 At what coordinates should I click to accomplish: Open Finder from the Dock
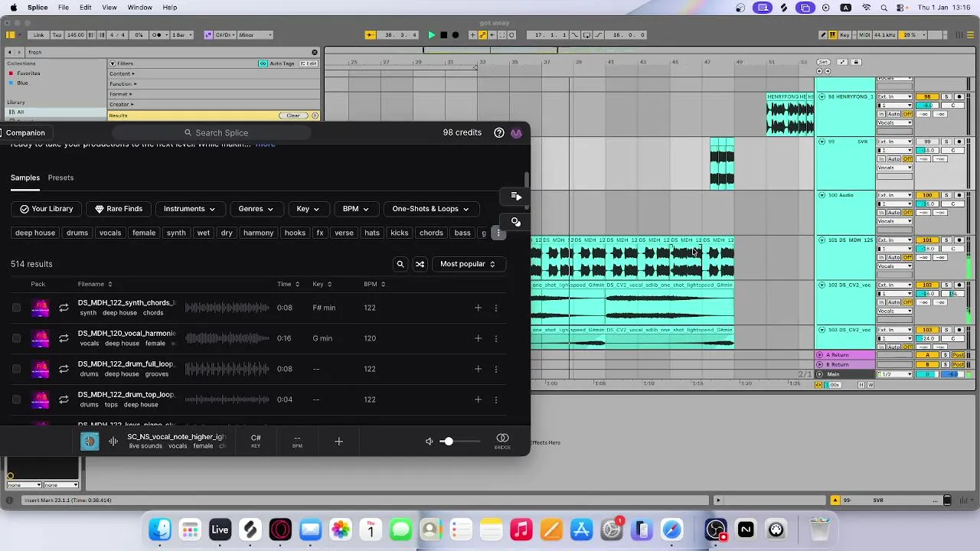160,530
